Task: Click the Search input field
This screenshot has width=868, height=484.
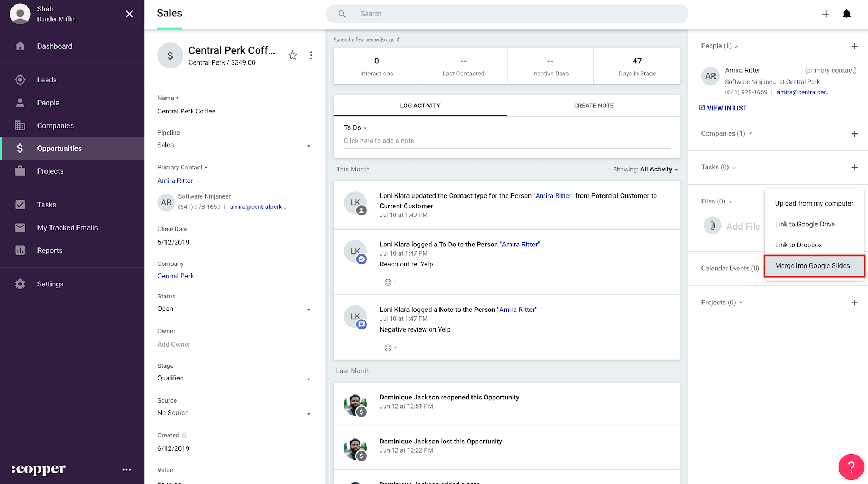Action: pos(507,14)
